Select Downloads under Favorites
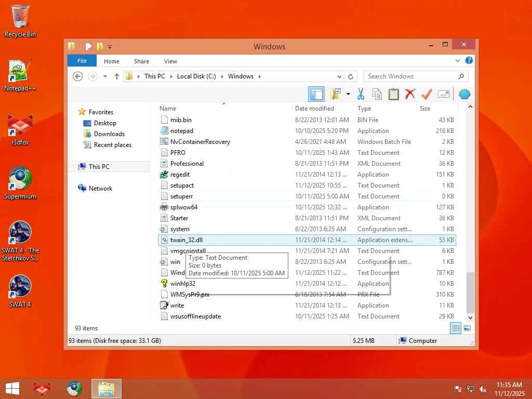532x399 pixels. [109, 134]
